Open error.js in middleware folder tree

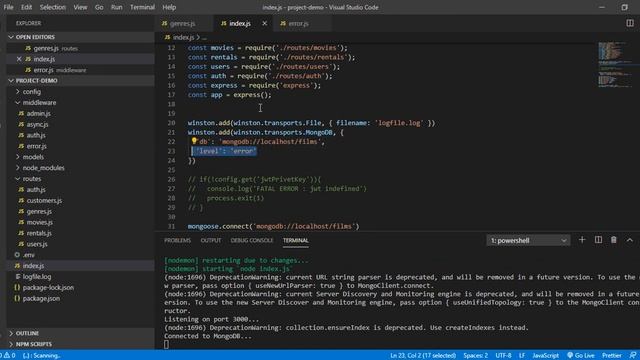(x=80, y=146)
